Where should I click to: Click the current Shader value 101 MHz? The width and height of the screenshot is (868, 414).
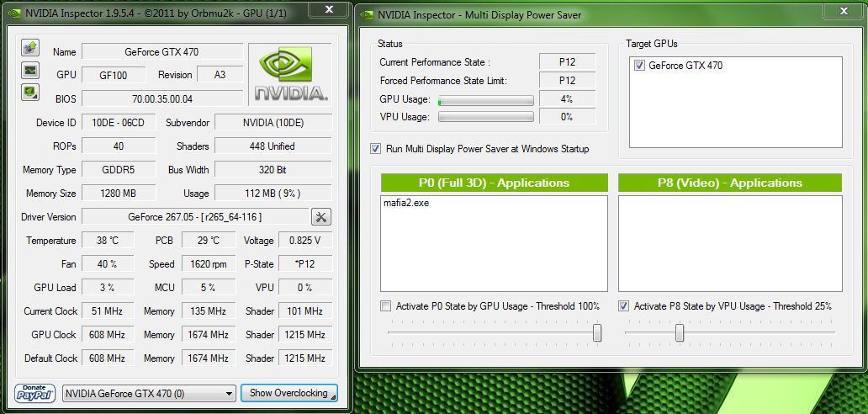tap(305, 311)
